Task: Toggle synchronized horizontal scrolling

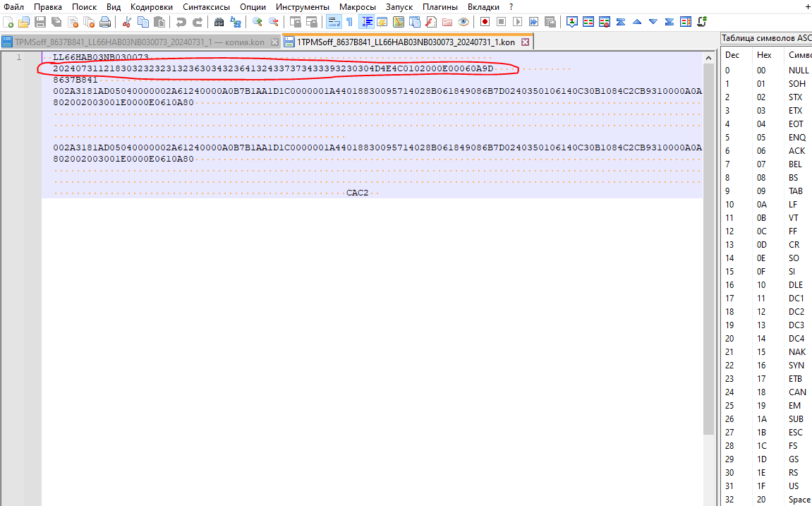Action: [x=312, y=22]
